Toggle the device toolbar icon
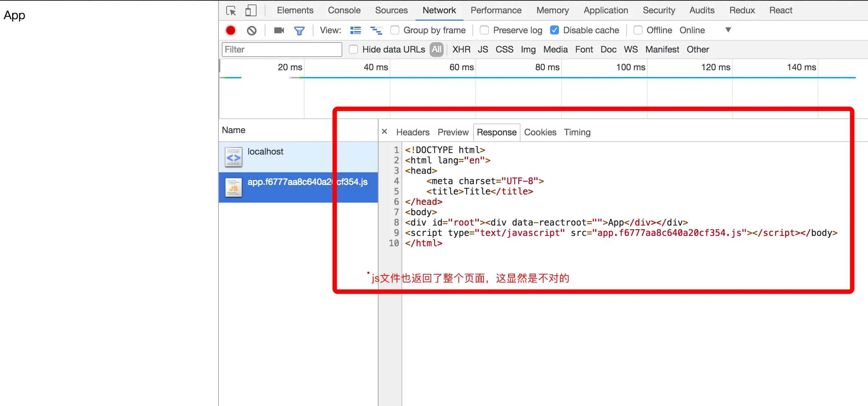Screen dimensions: 868x406 point(251,11)
